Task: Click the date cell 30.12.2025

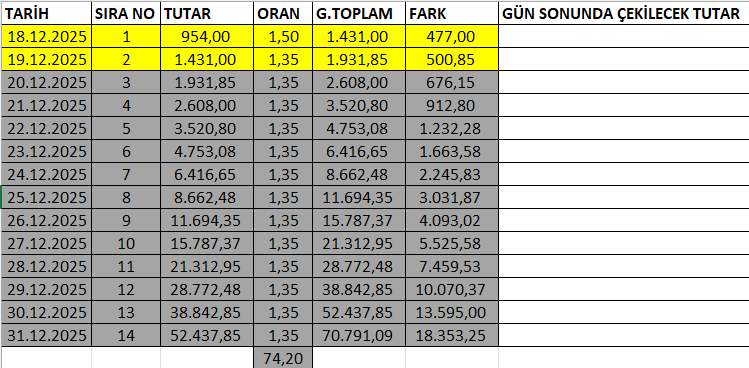Action: [46, 312]
